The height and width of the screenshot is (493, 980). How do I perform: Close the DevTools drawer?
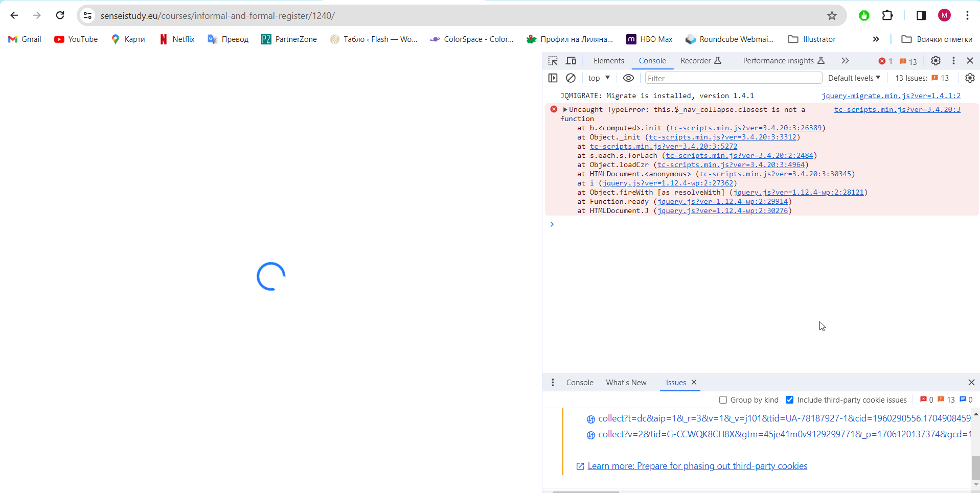tap(971, 383)
